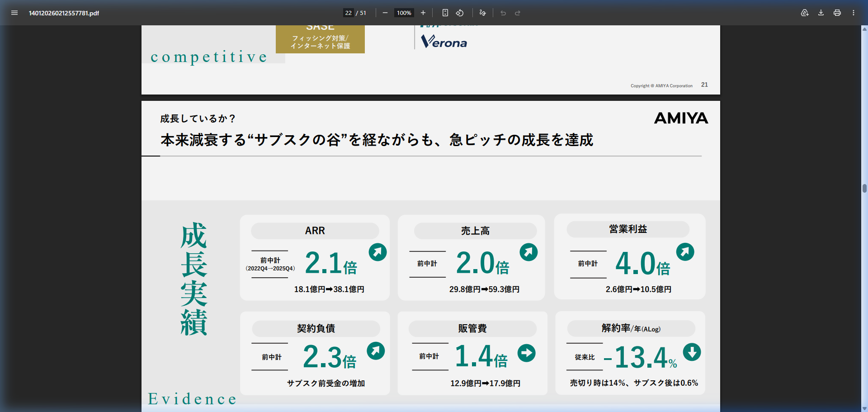Click the zoom out minus button
The height and width of the screenshot is (412, 868).
pyautogui.click(x=385, y=13)
